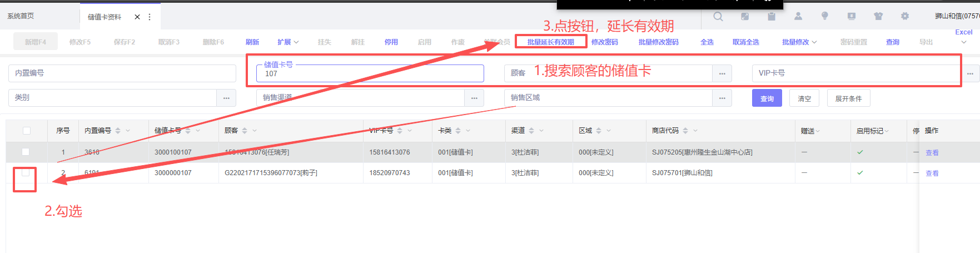Toggle the select-all checkbox in table header
980x253 pixels.
[27, 131]
